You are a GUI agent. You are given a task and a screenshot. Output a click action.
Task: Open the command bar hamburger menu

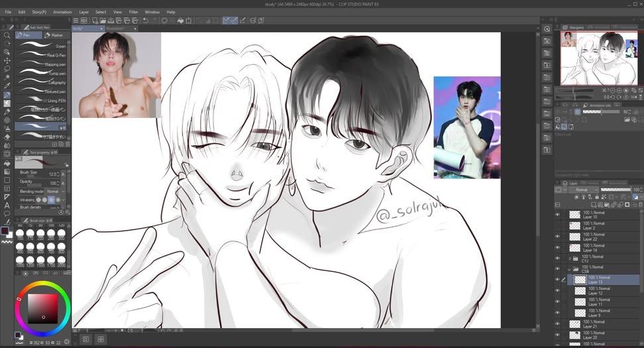tap(76, 21)
